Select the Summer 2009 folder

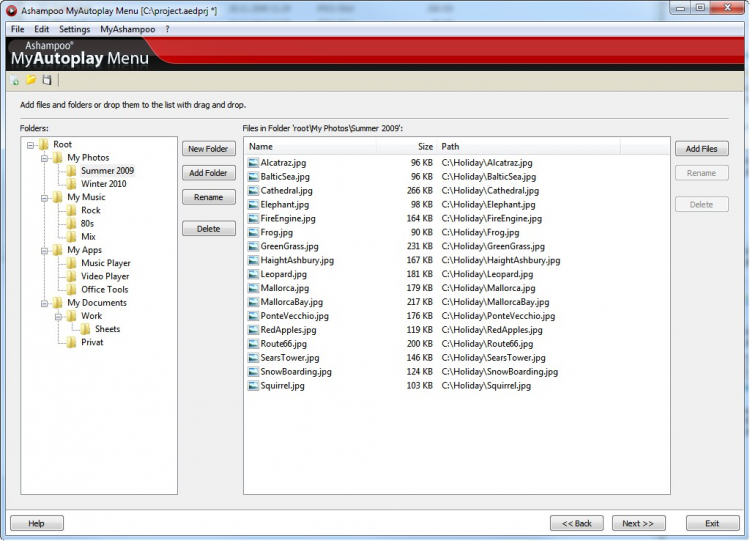click(107, 170)
